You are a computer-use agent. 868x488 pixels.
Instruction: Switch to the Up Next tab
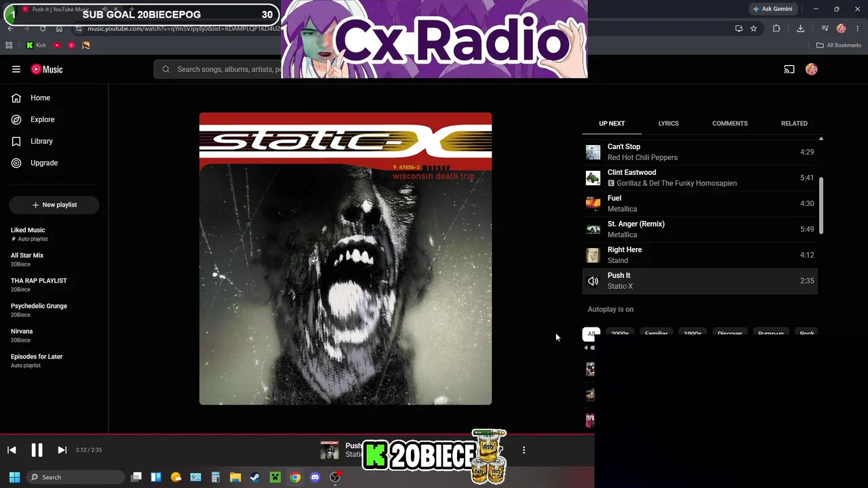(612, 123)
